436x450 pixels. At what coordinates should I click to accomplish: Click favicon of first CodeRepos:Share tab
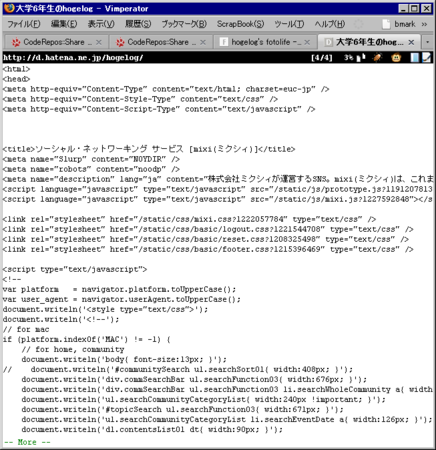coord(16,42)
